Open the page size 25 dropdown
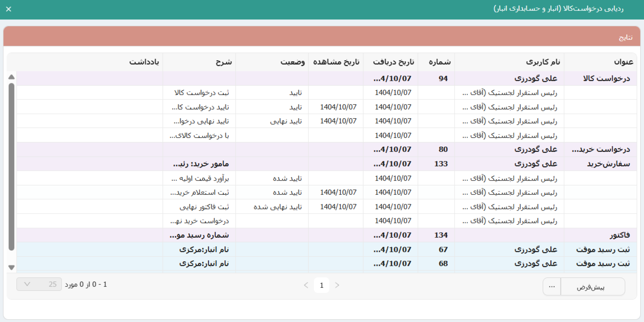644x322 pixels. (x=39, y=284)
